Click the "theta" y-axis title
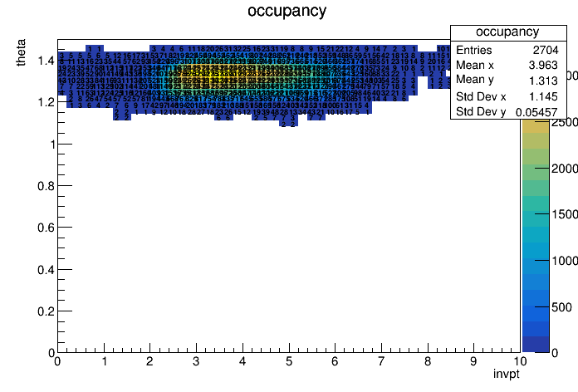Viewport: 578px width, 392px height. click(21, 52)
